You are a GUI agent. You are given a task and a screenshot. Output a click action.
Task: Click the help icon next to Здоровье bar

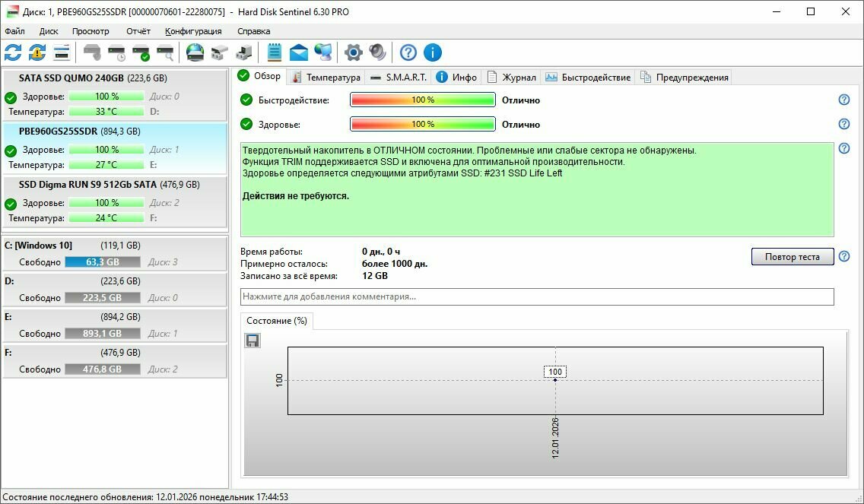(x=843, y=124)
